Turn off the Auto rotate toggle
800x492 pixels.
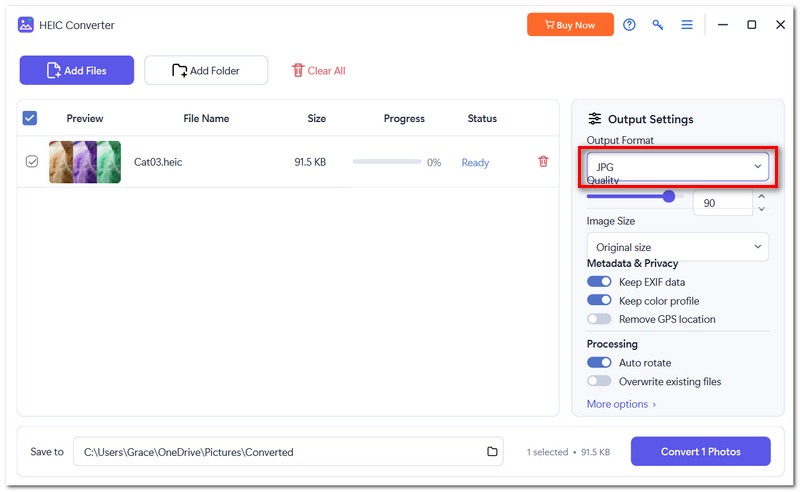pos(599,362)
